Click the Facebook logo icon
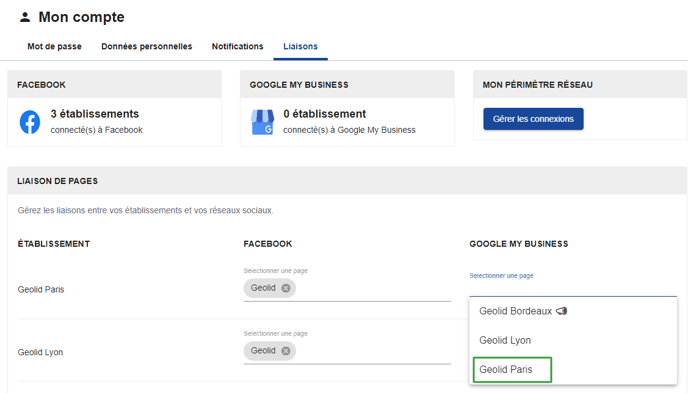 click(x=30, y=122)
